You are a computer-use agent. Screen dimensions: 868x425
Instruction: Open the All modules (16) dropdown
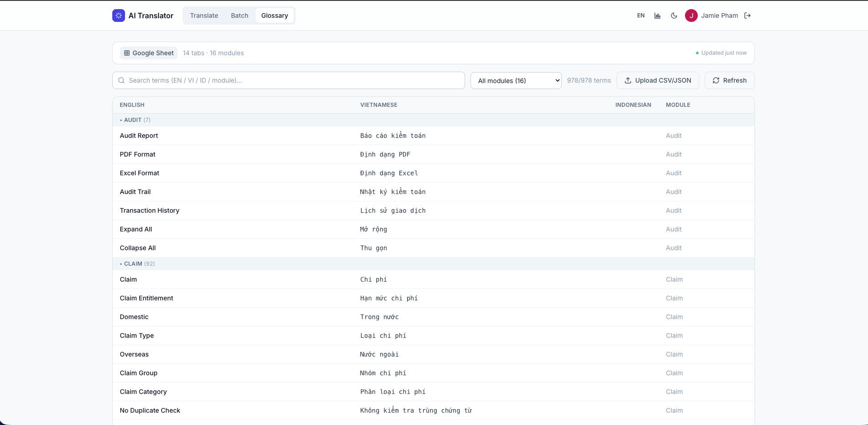(x=516, y=80)
